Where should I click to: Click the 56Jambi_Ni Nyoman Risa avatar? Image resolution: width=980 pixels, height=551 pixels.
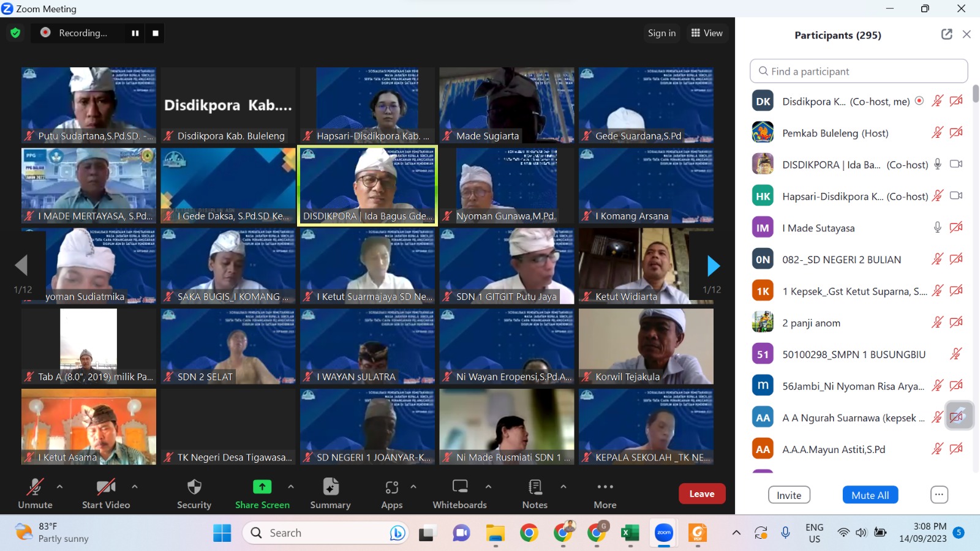point(763,385)
